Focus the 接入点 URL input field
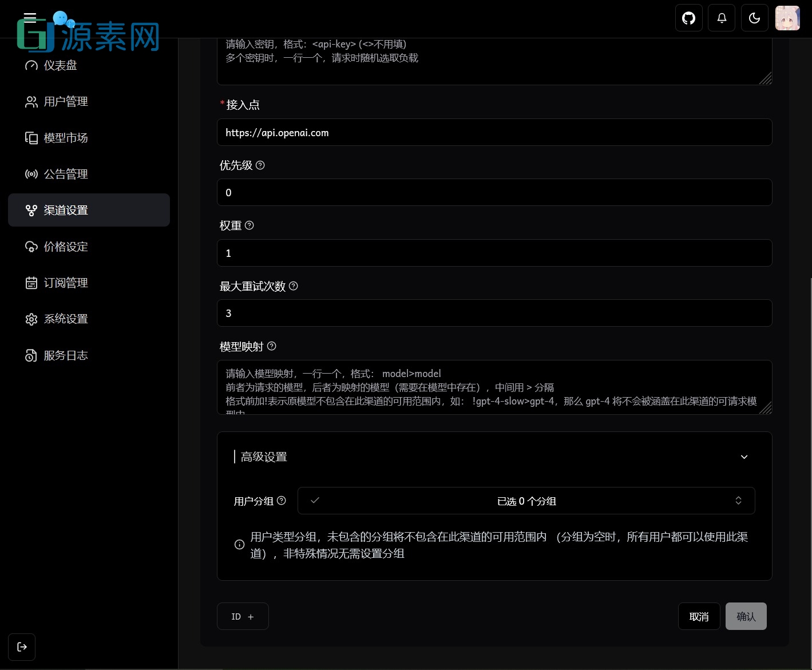Viewport: 812px width, 670px height. (x=494, y=132)
